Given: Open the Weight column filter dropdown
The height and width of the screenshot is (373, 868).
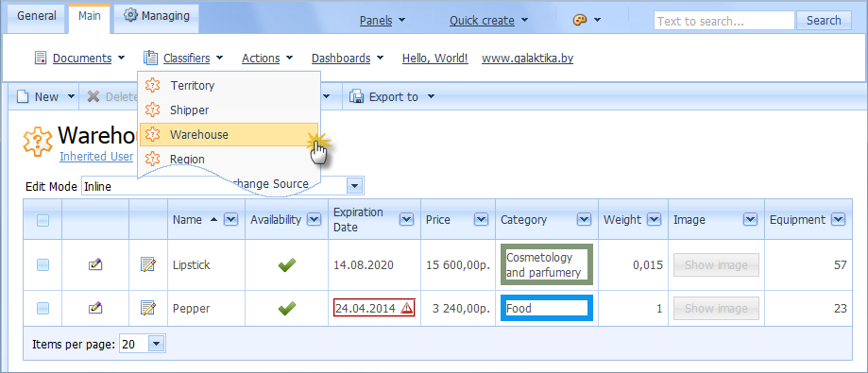Looking at the screenshot, I should [x=654, y=220].
